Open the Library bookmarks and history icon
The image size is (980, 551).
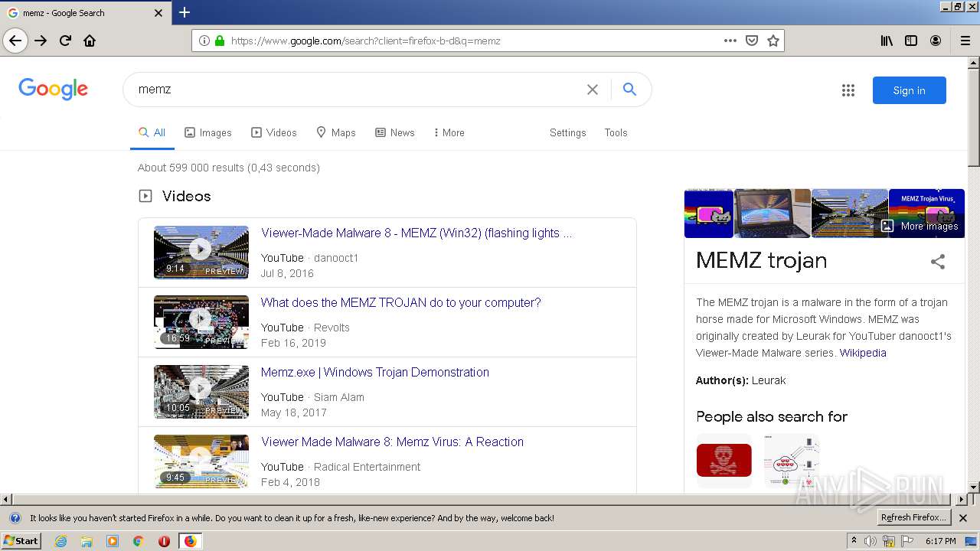(x=887, y=41)
